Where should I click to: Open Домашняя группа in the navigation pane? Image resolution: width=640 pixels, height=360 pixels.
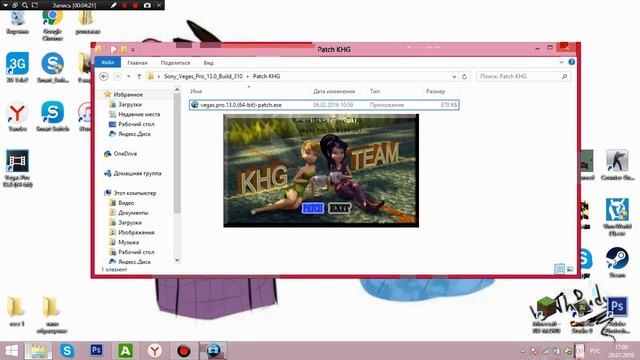137,173
